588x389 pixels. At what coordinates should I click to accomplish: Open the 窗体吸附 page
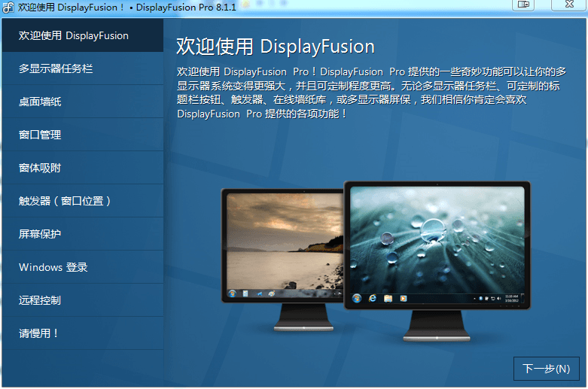point(82,168)
